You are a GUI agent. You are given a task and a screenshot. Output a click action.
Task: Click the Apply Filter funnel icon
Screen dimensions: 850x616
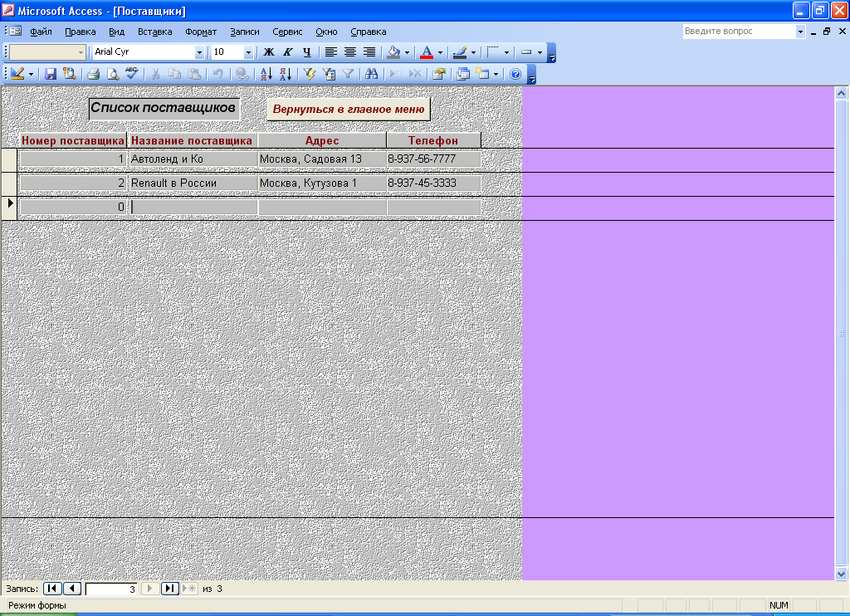click(x=348, y=74)
